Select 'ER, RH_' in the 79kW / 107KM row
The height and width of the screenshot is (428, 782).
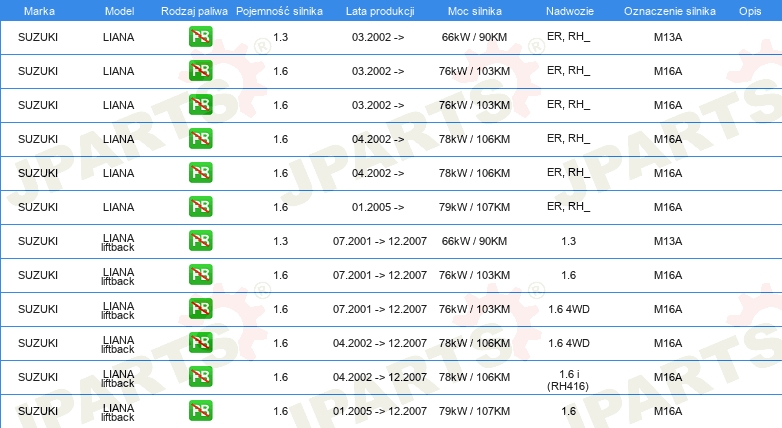pos(568,207)
